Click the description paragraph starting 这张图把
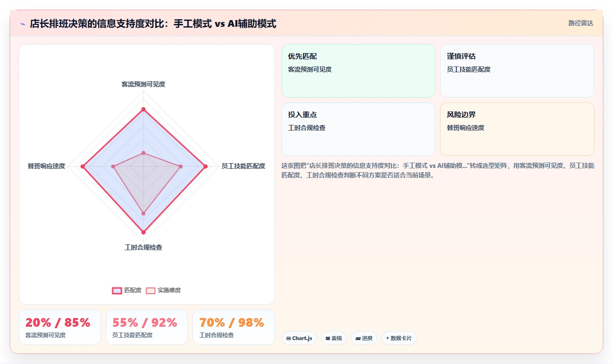Viewport: 613px width, 364px height. [x=438, y=170]
